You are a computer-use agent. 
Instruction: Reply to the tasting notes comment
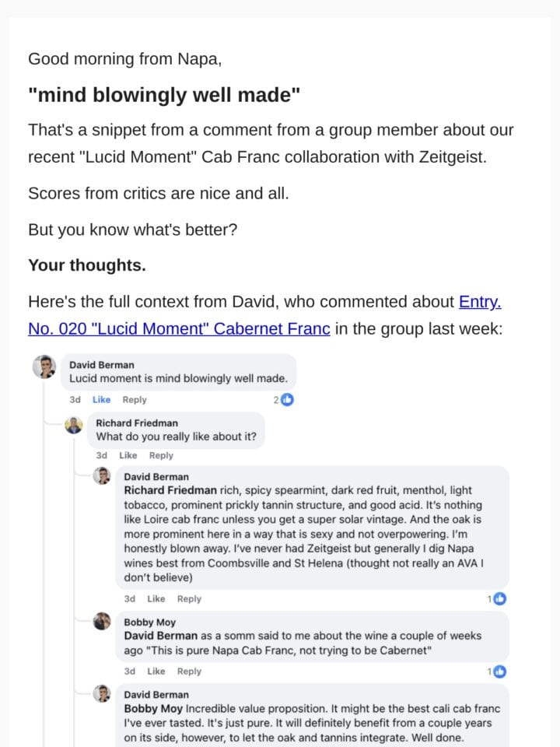(190, 599)
